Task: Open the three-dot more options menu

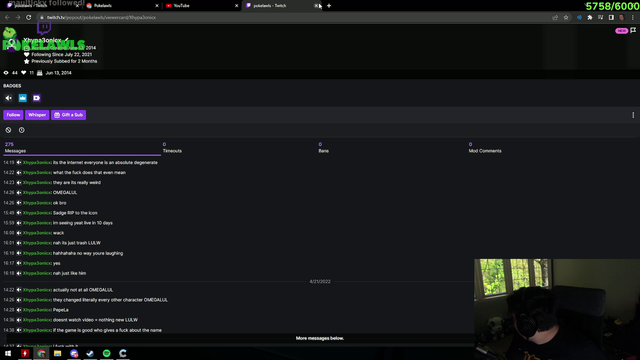Action: pyautogui.click(x=633, y=115)
